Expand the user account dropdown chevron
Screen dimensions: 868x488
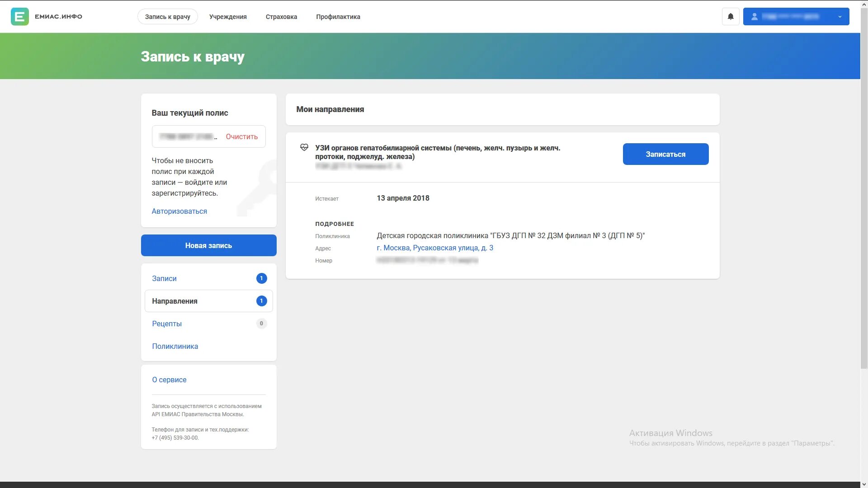[x=840, y=17]
